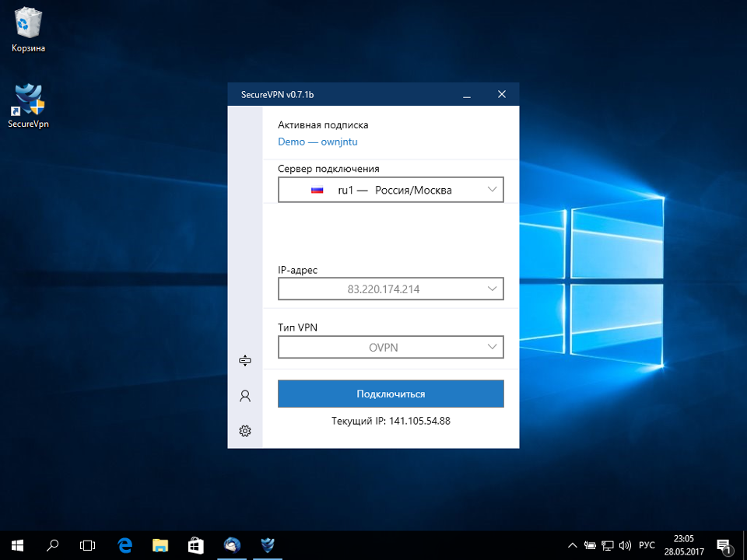Open the user account icon in sidebar
This screenshot has width=747, height=560.
pyautogui.click(x=245, y=396)
